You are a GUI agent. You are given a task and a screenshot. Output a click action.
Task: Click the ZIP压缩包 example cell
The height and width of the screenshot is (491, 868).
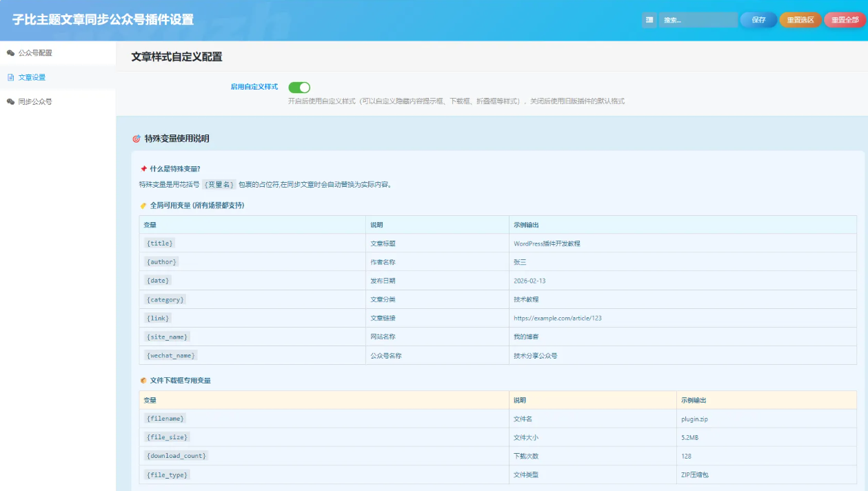point(767,474)
